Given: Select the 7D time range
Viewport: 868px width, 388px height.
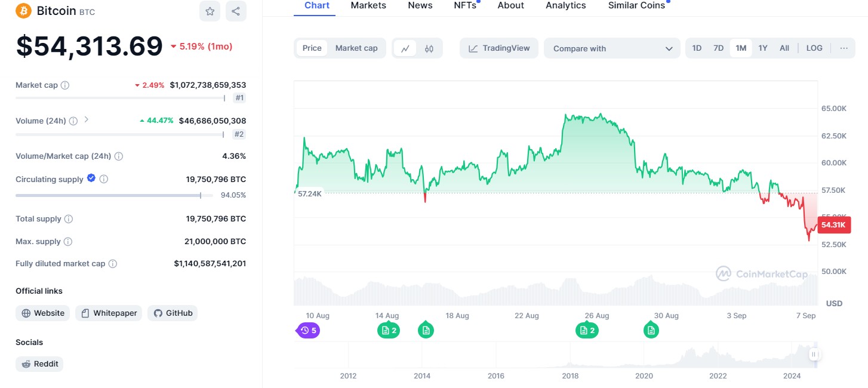Looking at the screenshot, I should (x=719, y=48).
